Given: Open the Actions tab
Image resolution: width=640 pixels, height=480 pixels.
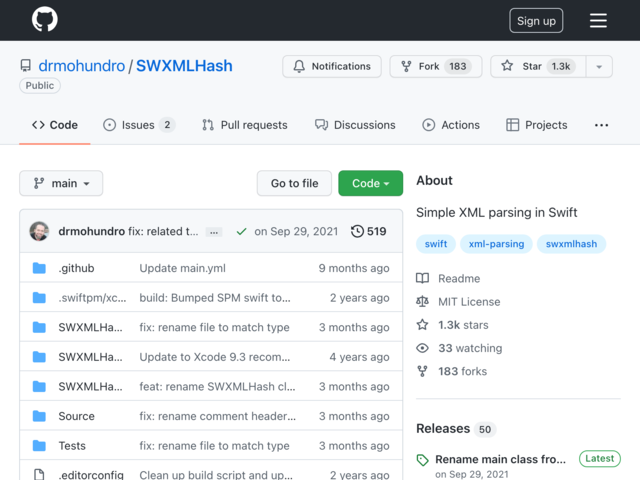Looking at the screenshot, I should pyautogui.click(x=451, y=125).
